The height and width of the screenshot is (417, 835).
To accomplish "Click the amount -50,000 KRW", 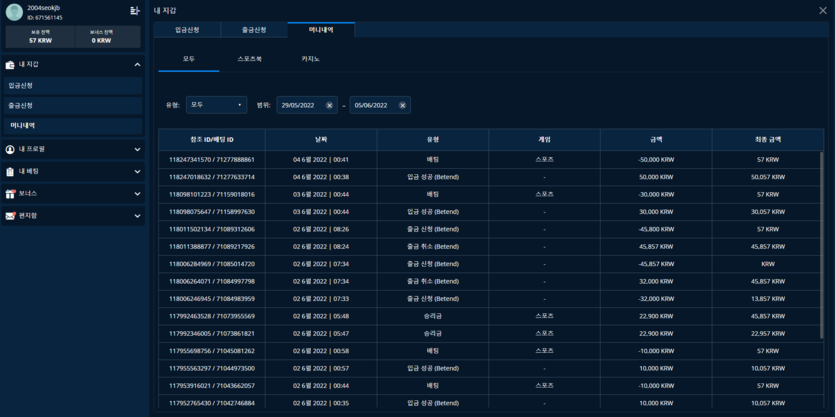I will pyautogui.click(x=656, y=159).
